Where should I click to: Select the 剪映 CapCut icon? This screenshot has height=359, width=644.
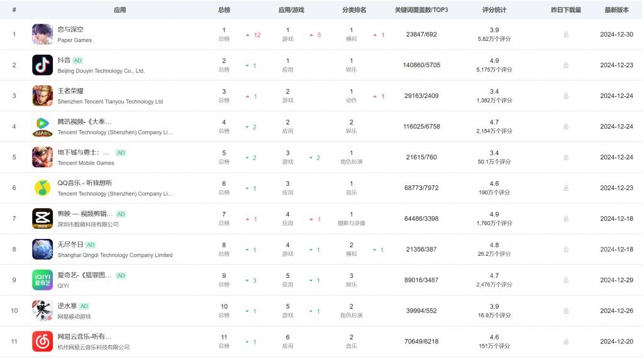[42, 219]
